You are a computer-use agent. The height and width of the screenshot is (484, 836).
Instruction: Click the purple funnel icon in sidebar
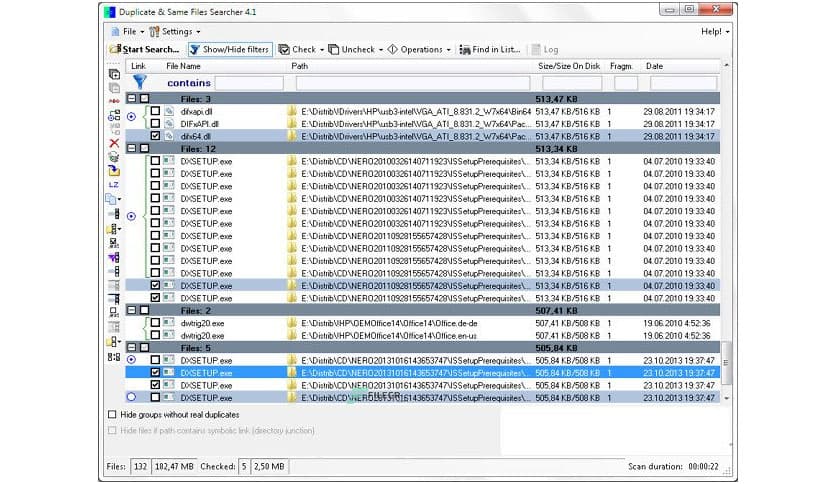pos(114,257)
